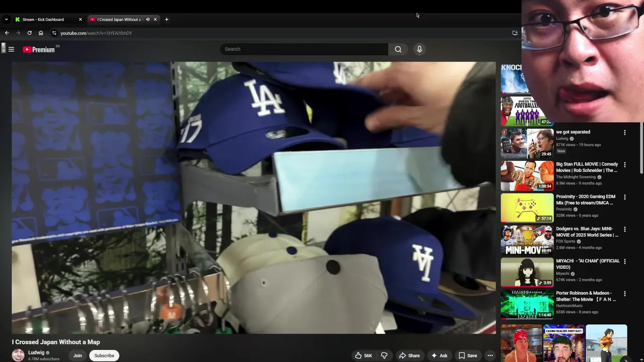Reload the current page

(29, 33)
